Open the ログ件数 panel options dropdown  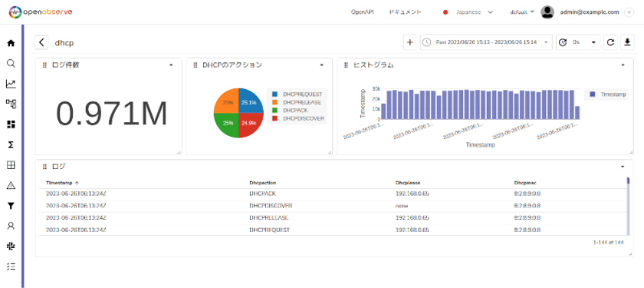[x=171, y=65]
